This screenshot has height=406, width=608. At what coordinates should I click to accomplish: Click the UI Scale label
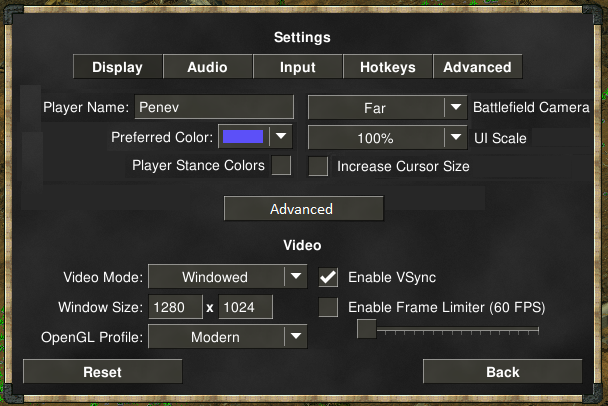point(500,138)
